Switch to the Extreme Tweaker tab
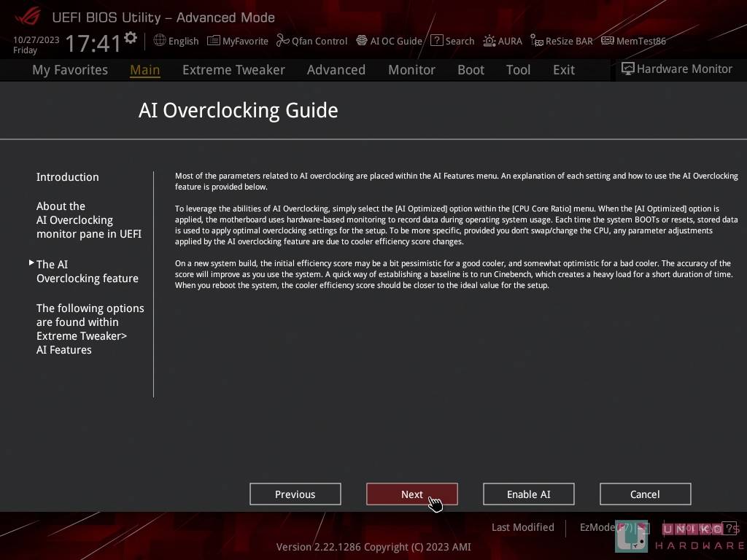The height and width of the screenshot is (560, 747). pyautogui.click(x=233, y=70)
